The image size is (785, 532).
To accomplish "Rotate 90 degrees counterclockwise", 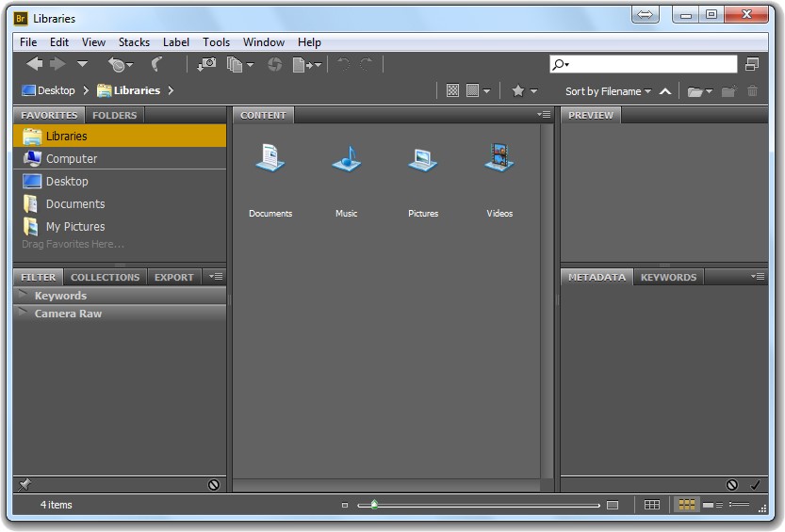I will [x=343, y=64].
